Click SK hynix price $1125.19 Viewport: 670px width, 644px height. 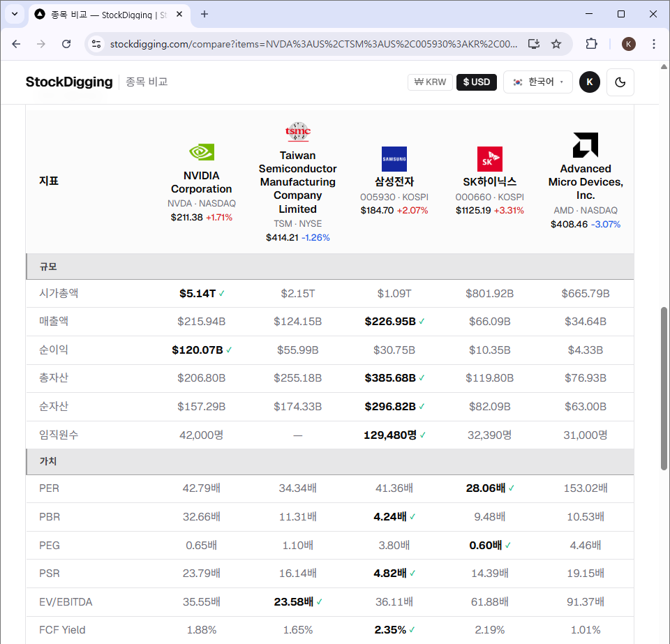(x=473, y=210)
